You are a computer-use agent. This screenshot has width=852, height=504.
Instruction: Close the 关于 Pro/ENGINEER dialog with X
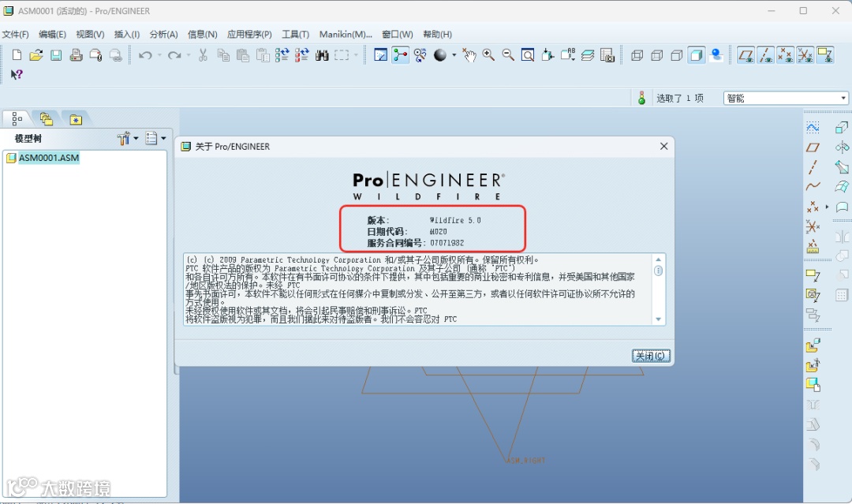(663, 146)
